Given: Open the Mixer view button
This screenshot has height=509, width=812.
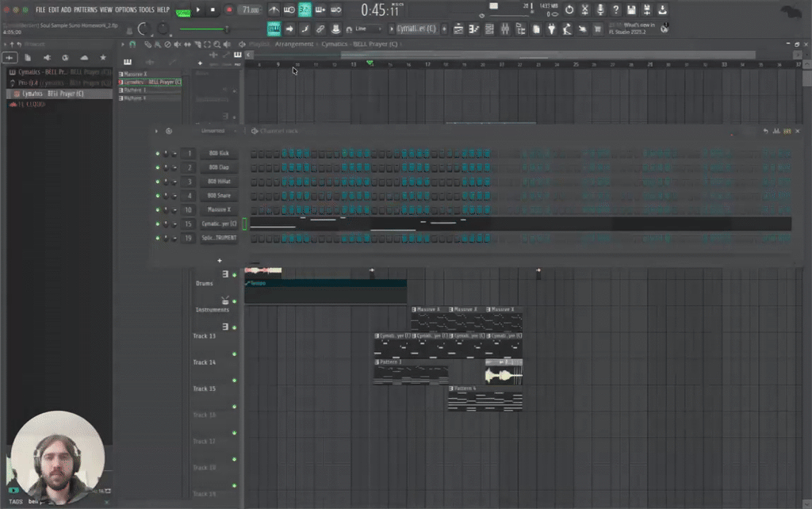Looking at the screenshot, I should [505, 29].
